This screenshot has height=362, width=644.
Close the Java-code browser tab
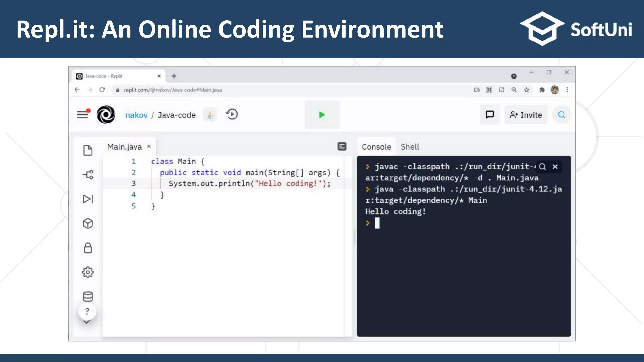click(159, 76)
